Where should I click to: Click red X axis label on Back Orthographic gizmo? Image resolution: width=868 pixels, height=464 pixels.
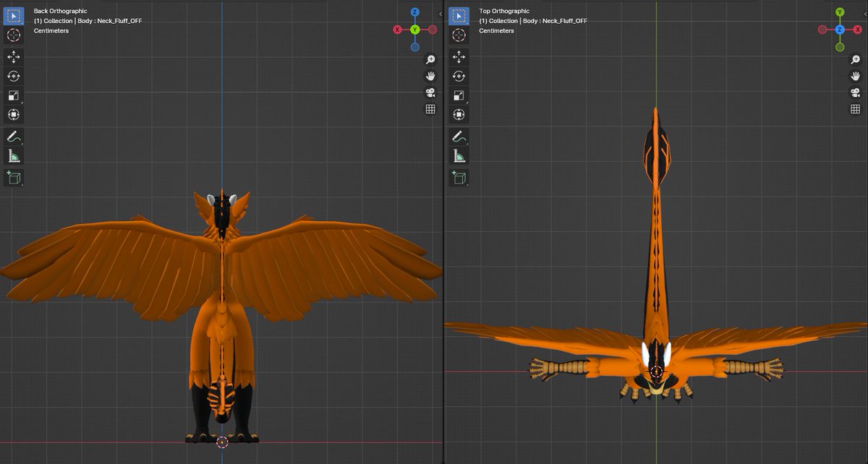(397, 30)
